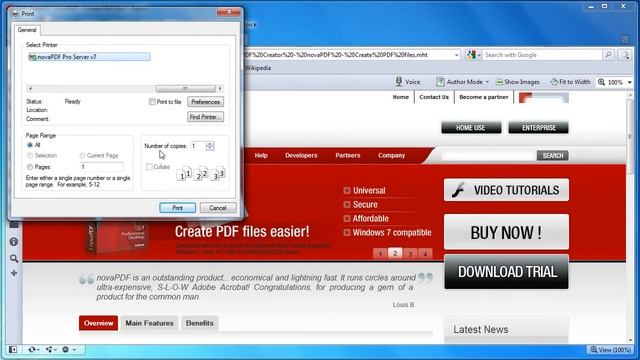
Task: Enable the Print to file checkbox
Action: (x=152, y=102)
